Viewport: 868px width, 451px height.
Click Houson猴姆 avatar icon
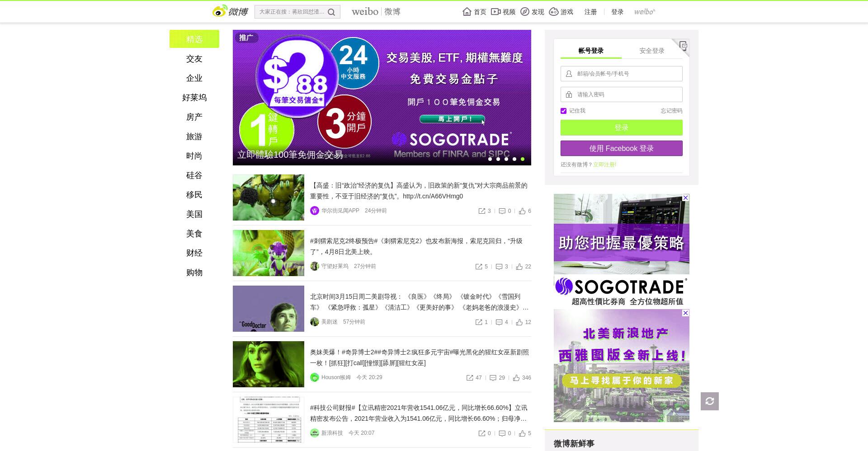[315, 377]
